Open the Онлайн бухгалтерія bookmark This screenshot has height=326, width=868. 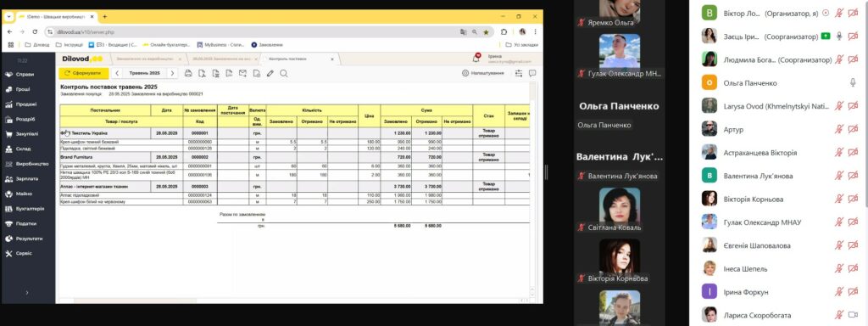pos(167,45)
